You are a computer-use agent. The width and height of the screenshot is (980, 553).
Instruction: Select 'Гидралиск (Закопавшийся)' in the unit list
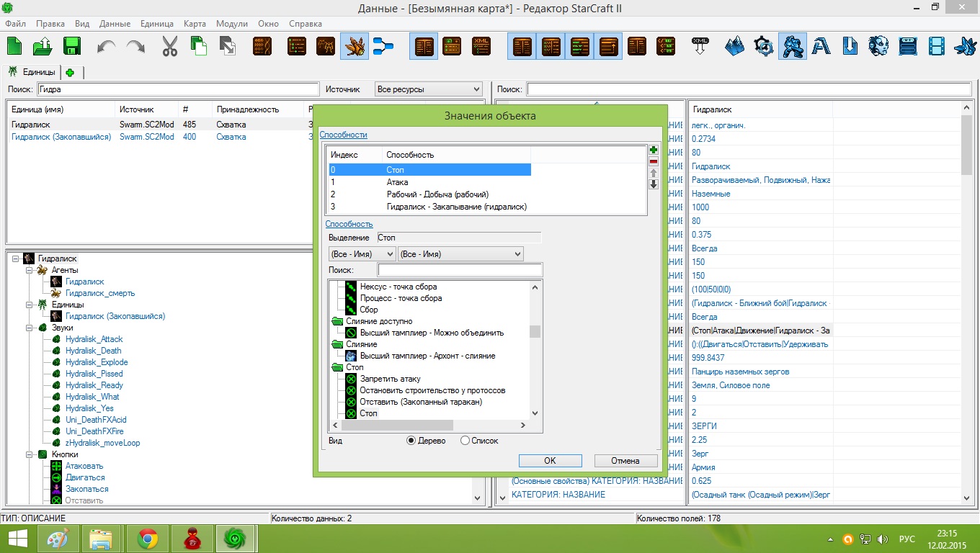coord(62,137)
